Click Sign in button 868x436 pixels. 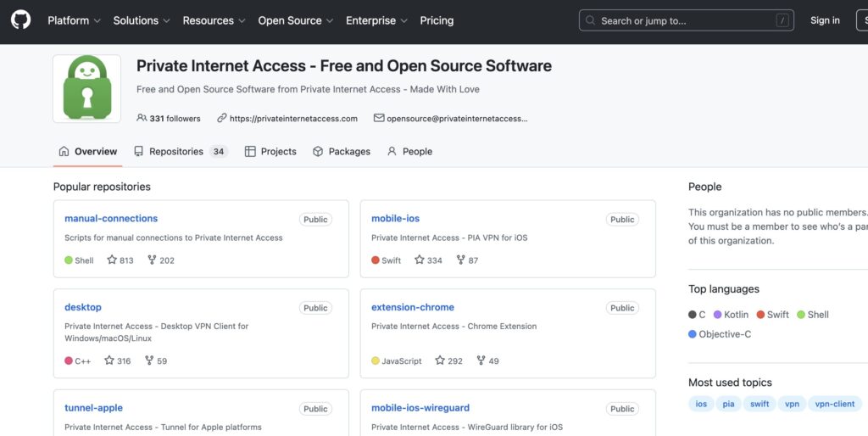[825, 20]
